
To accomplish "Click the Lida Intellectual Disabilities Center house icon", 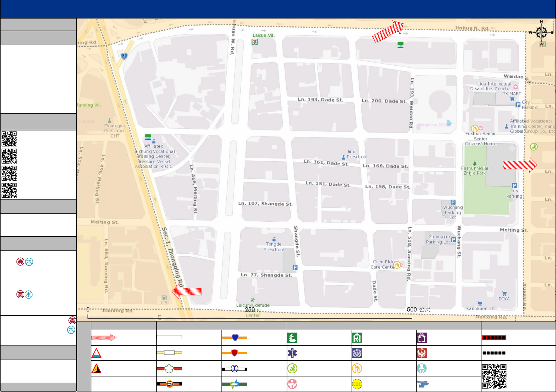I will coord(516,86).
